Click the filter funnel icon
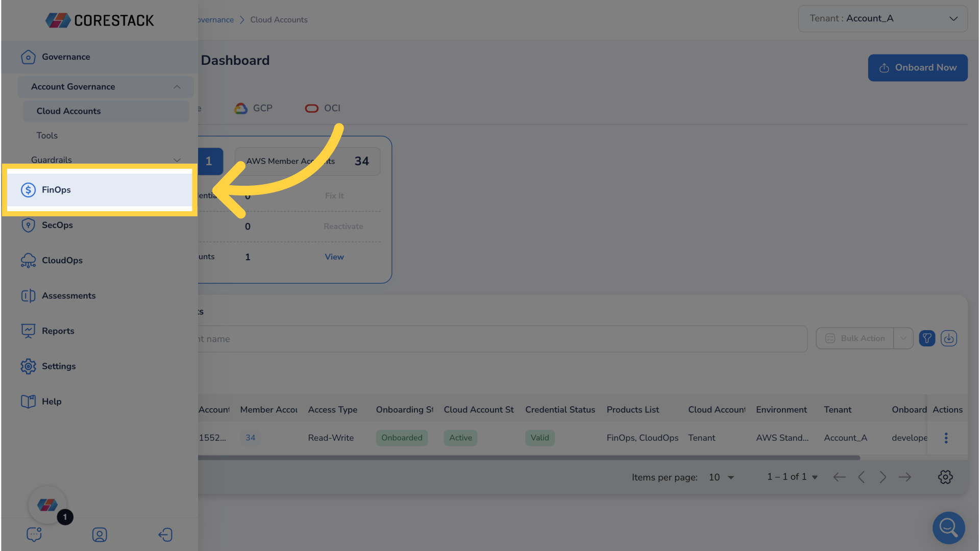This screenshot has width=980, height=551. click(x=927, y=338)
